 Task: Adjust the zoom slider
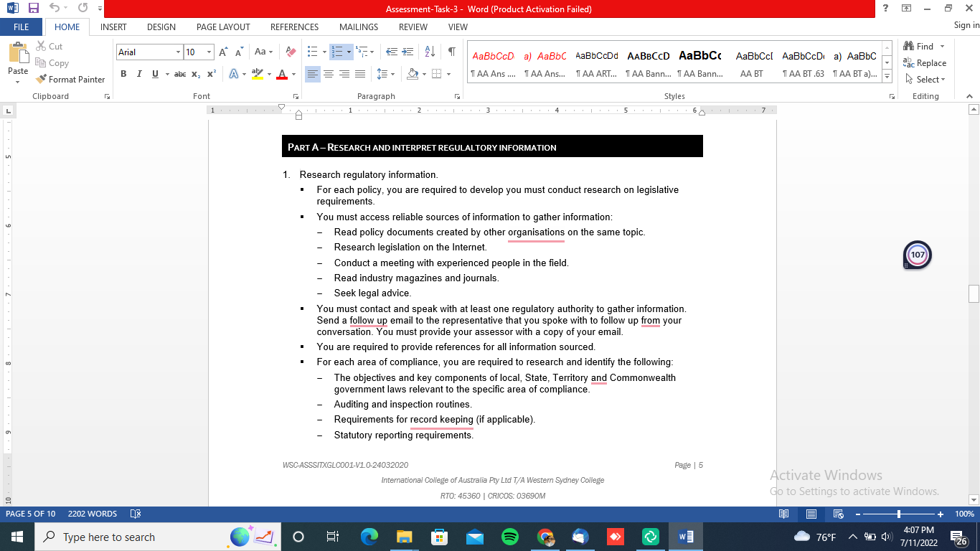(x=899, y=514)
